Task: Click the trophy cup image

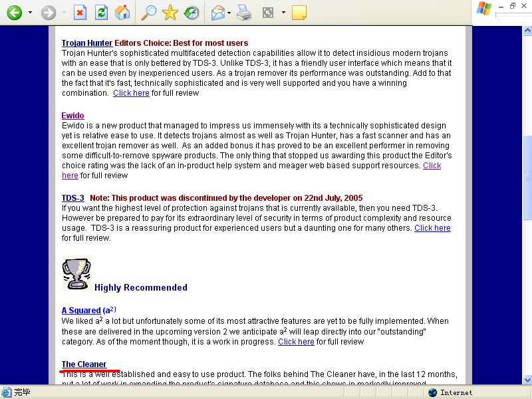Action: pyautogui.click(x=76, y=273)
